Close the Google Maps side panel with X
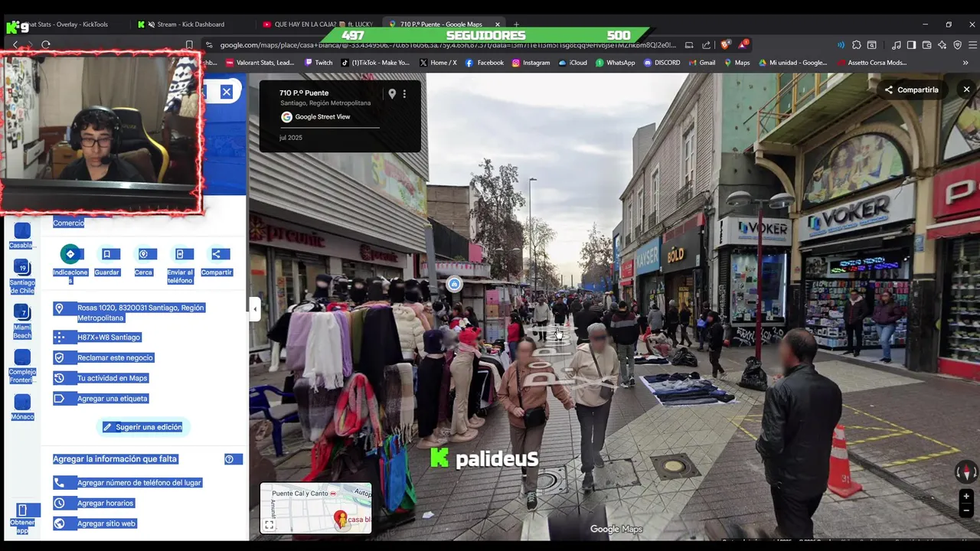Viewport: 980px width, 551px height. (227, 92)
